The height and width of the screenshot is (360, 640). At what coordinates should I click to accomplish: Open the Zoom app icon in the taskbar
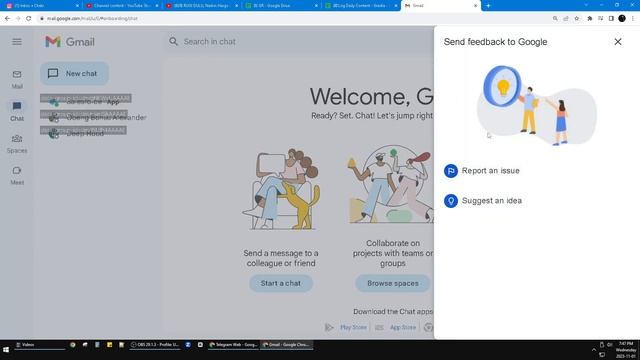tap(188, 345)
